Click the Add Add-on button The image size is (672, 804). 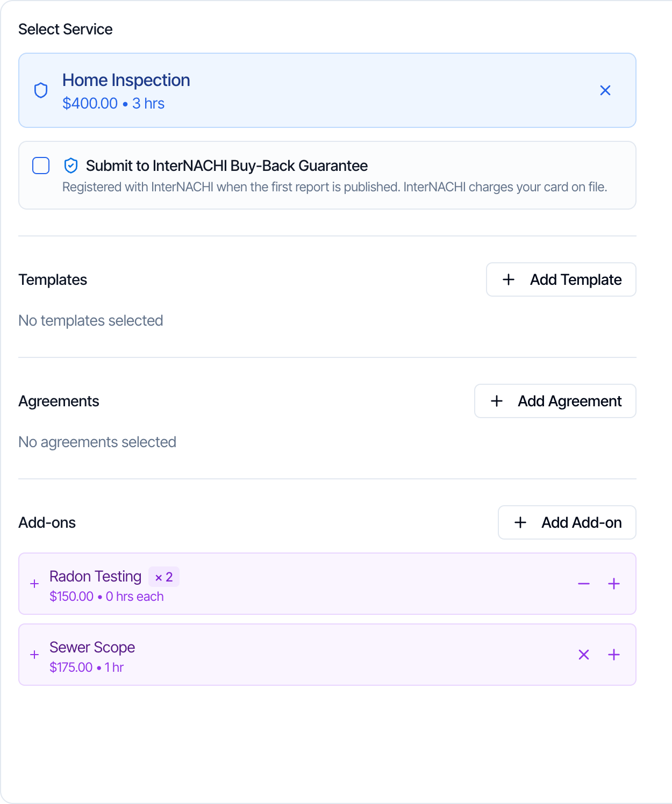[x=567, y=522]
